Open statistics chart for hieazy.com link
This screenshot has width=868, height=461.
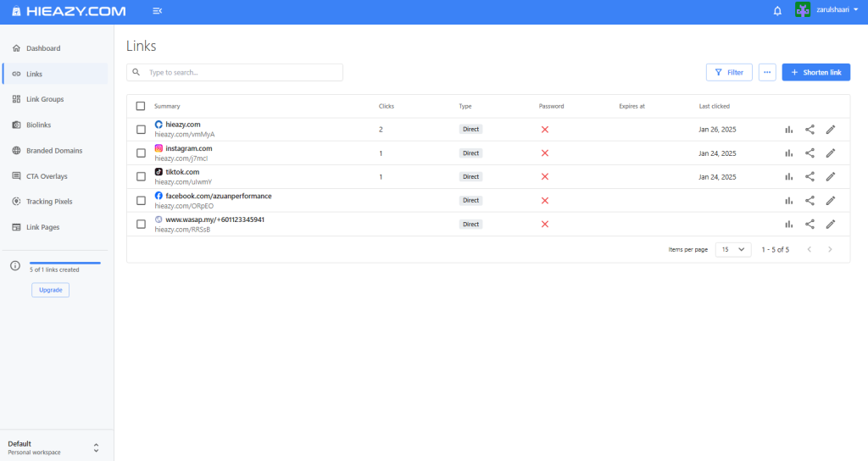point(788,130)
